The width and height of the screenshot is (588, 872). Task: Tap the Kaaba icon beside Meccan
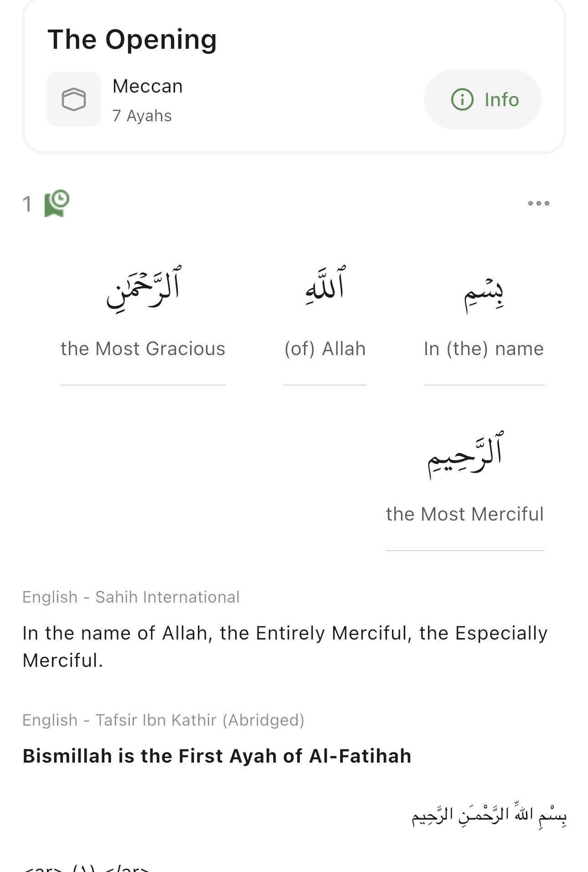pos(74,99)
